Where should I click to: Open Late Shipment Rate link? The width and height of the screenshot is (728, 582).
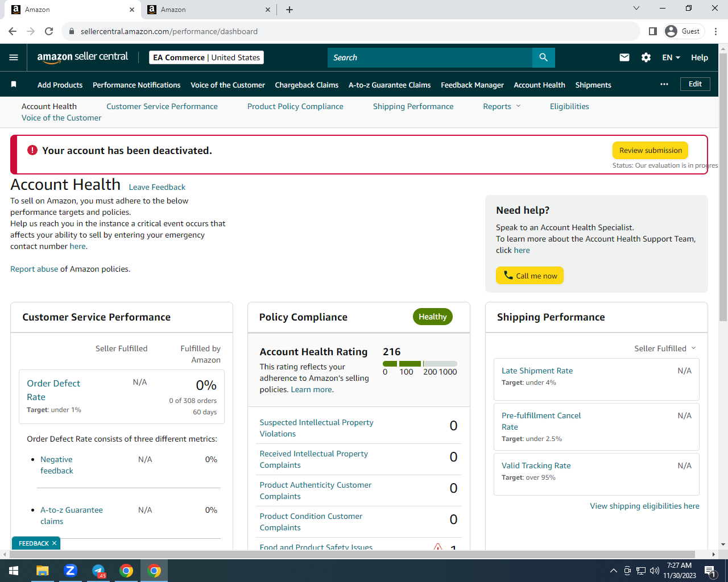(537, 371)
